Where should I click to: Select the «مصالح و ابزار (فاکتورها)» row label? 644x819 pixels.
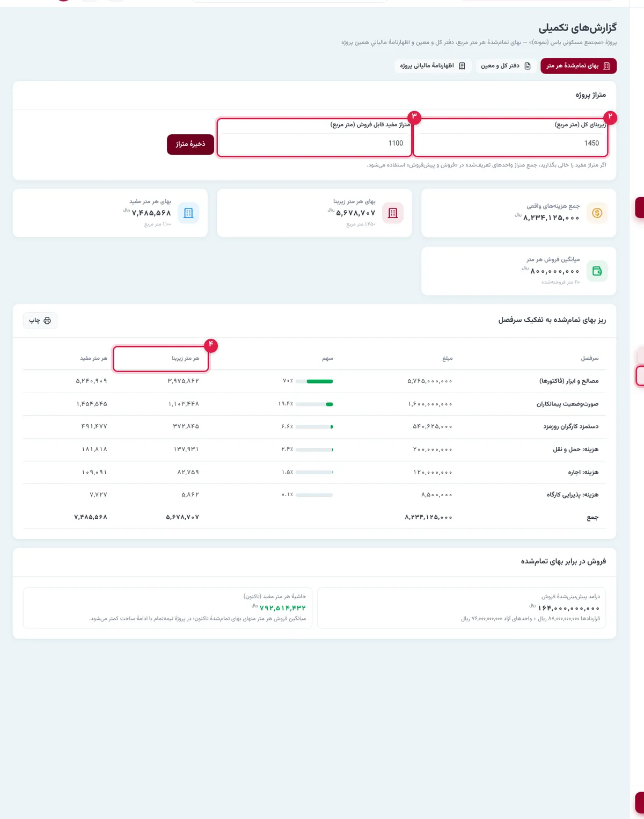(x=569, y=381)
